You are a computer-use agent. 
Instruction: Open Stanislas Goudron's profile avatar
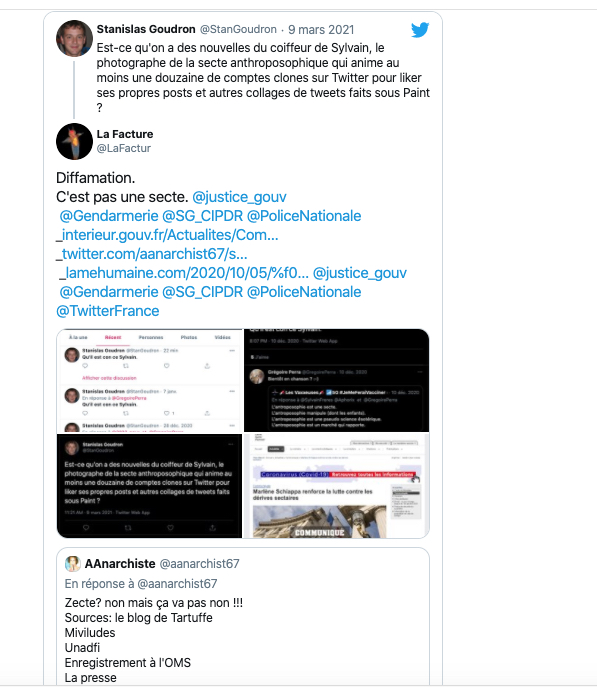click(x=74, y=39)
